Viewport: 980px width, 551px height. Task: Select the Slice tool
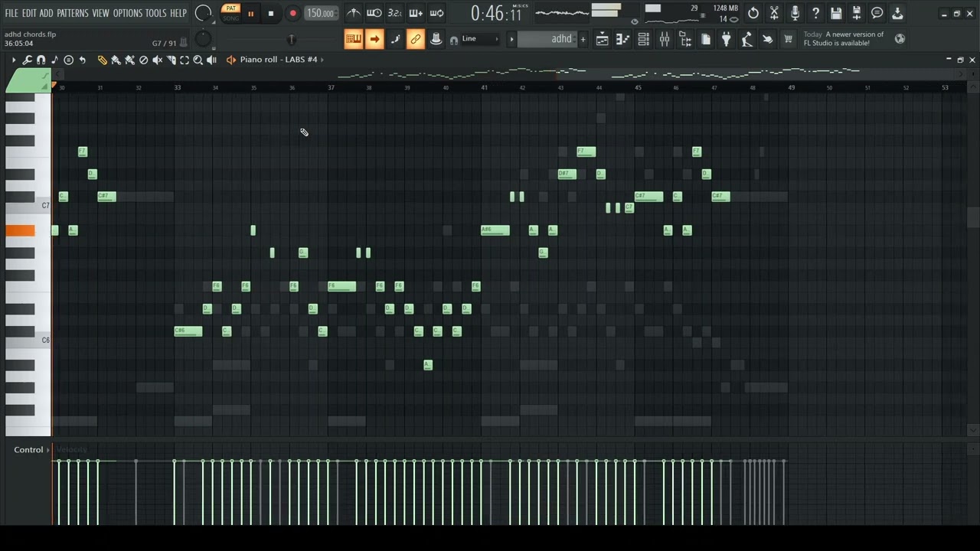tap(171, 60)
